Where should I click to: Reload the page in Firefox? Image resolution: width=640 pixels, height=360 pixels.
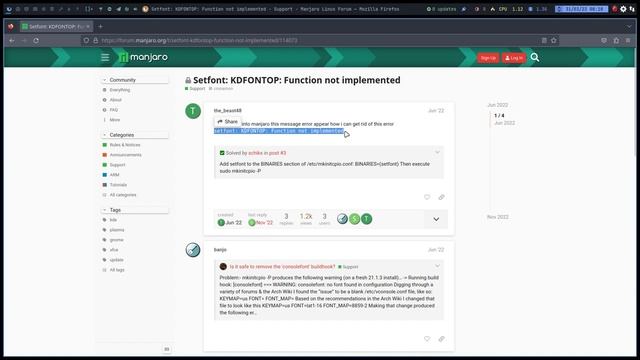click(36, 40)
